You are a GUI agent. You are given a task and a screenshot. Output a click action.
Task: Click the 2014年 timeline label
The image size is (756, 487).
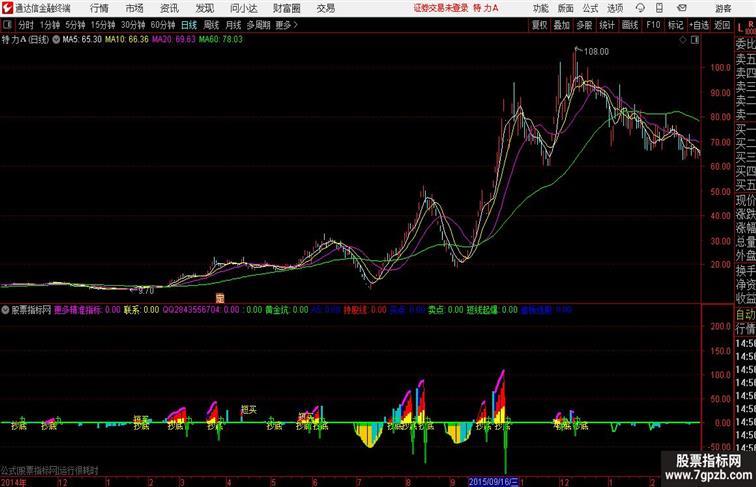[x=14, y=482]
